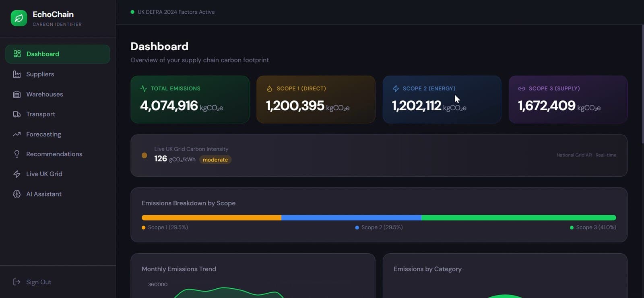This screenshot has height=298, width=644.
Task: Click the Scope 1 flame icon
Action: [x=270, y=89]
